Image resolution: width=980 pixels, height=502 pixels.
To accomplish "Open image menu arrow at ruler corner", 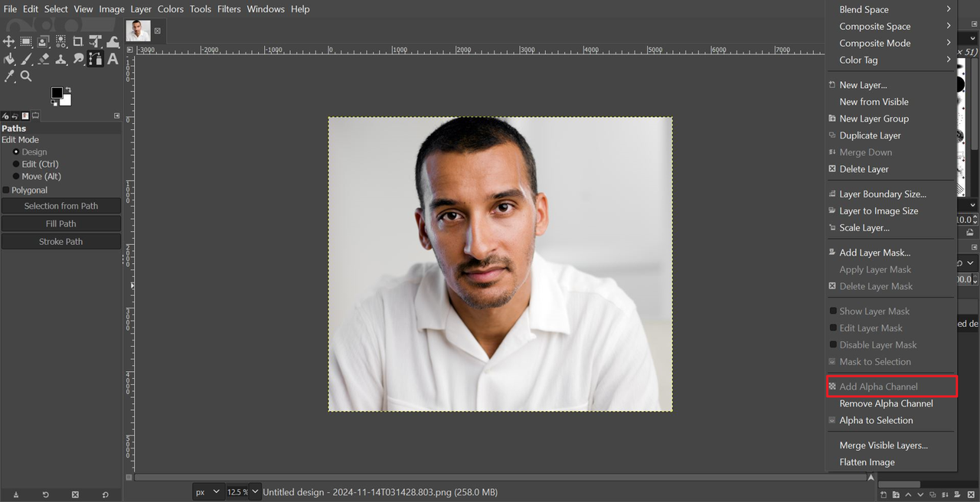I will [x=129, y=50].
